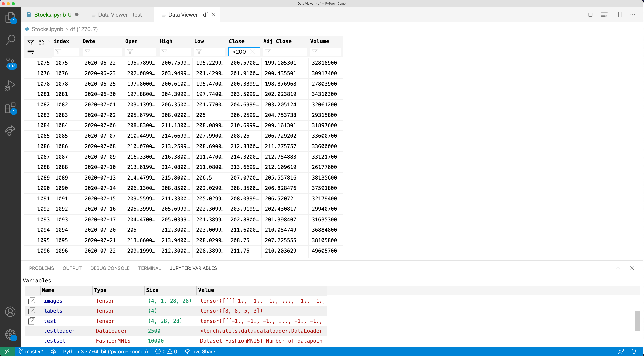Click the variables panel scrollbar thumb
Viewport: 644px width, 356px height.
637,320
